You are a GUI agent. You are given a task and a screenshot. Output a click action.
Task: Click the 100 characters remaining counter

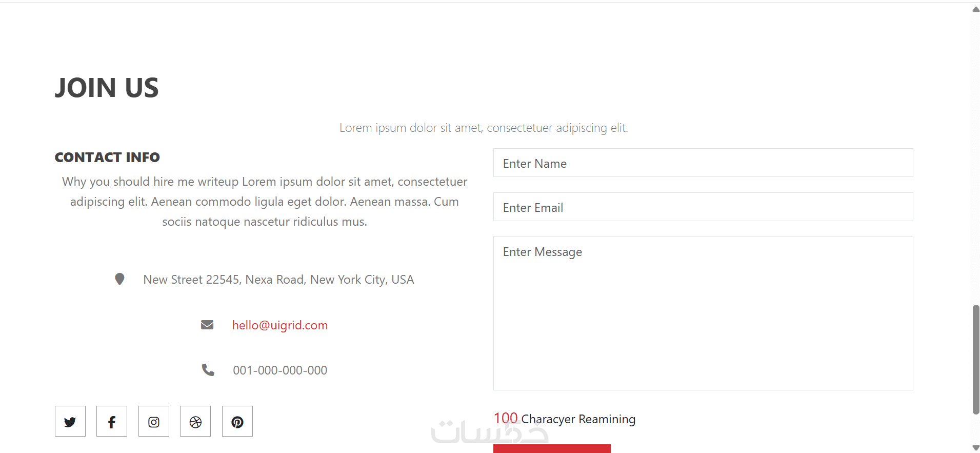coord(564,419)
